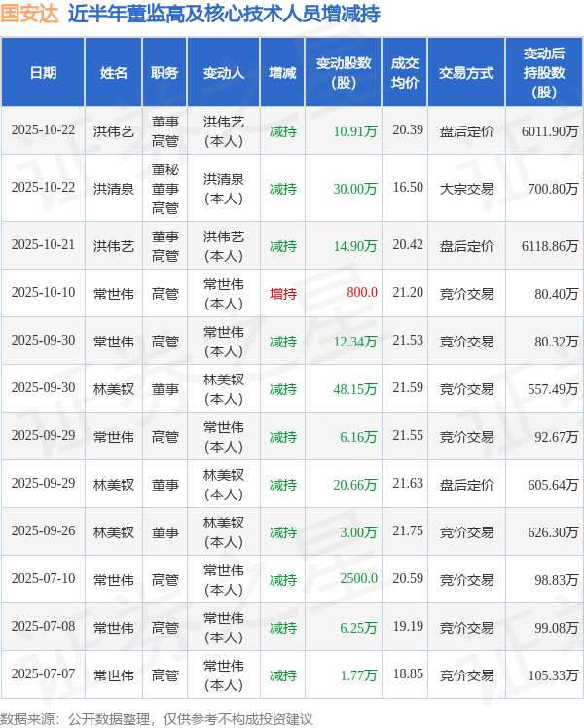The height and width of the screenshot is (728, 584).
Task: Select the 姓名 column header
Action: (x=114, y=73)
